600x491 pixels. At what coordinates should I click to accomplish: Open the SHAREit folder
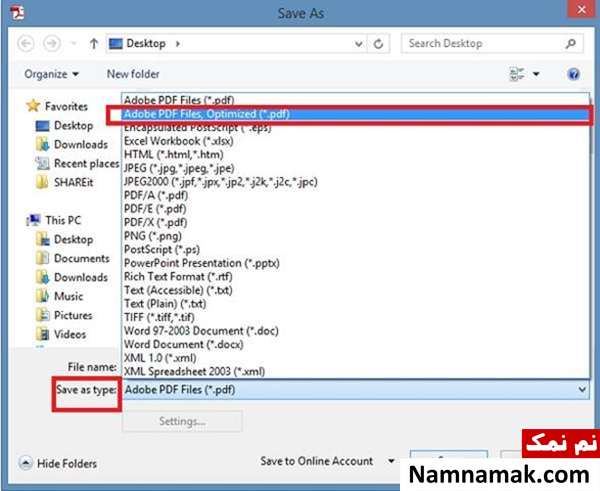(73, 183)
